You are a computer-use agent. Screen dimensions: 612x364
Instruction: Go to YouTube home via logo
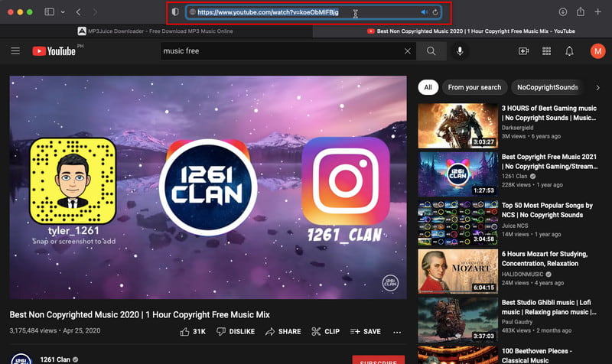coord(54,51)
